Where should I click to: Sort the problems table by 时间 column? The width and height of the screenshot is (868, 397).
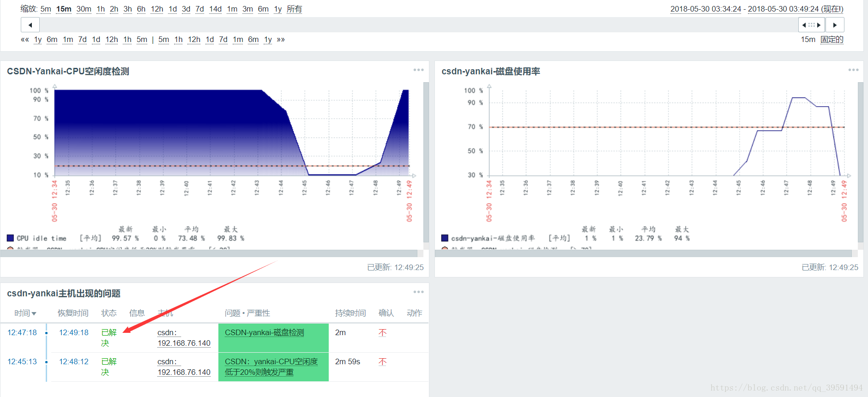(25, 313)
